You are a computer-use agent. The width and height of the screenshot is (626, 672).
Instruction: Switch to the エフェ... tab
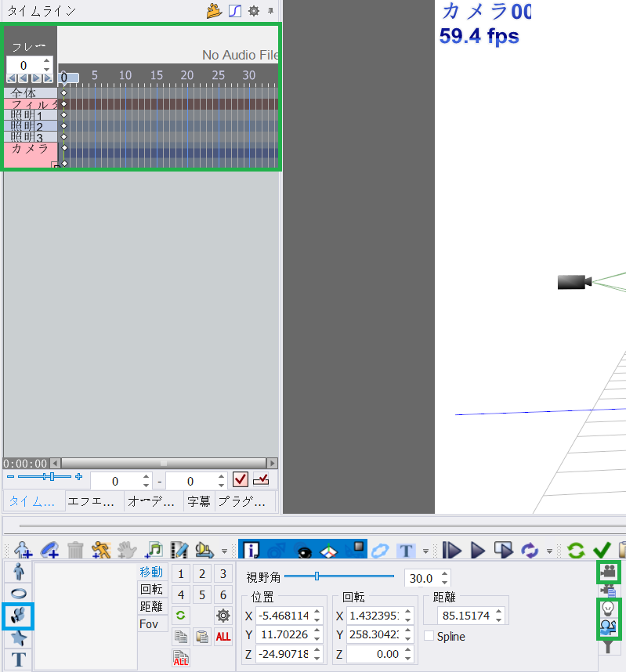(x=92, y=501)
